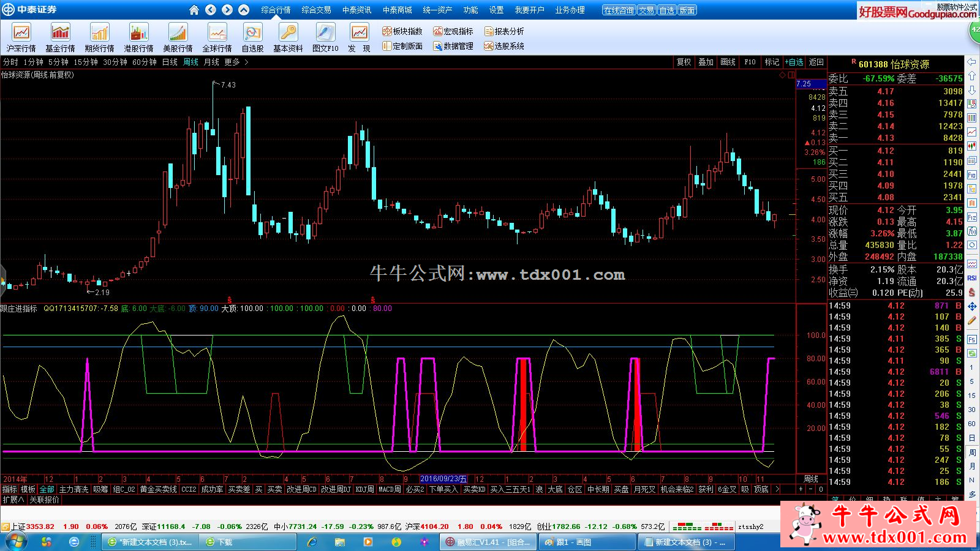The width and height of the screenshot is (980, 551).
Task: Open 功能 menu
Action: [x=470, y=10]
